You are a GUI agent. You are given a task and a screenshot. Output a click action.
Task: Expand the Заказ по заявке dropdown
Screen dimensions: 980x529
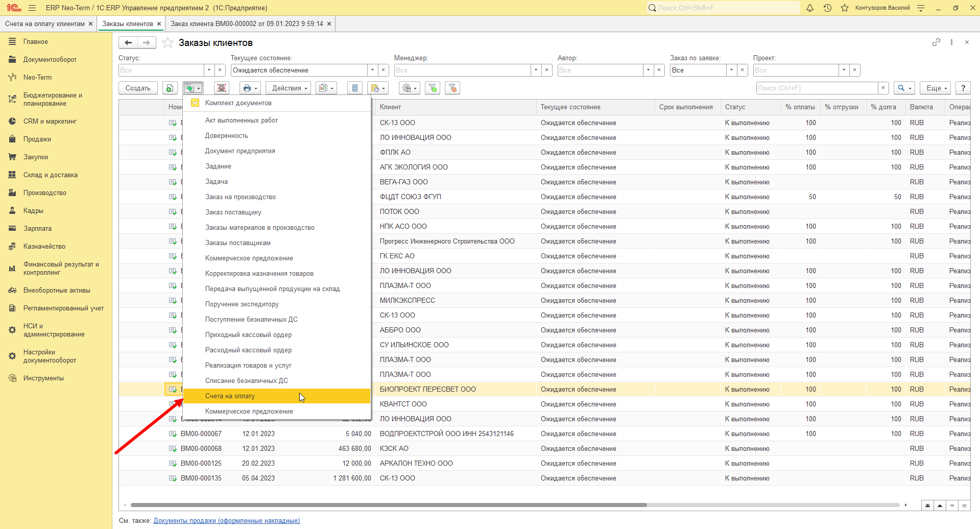point(732,70)
